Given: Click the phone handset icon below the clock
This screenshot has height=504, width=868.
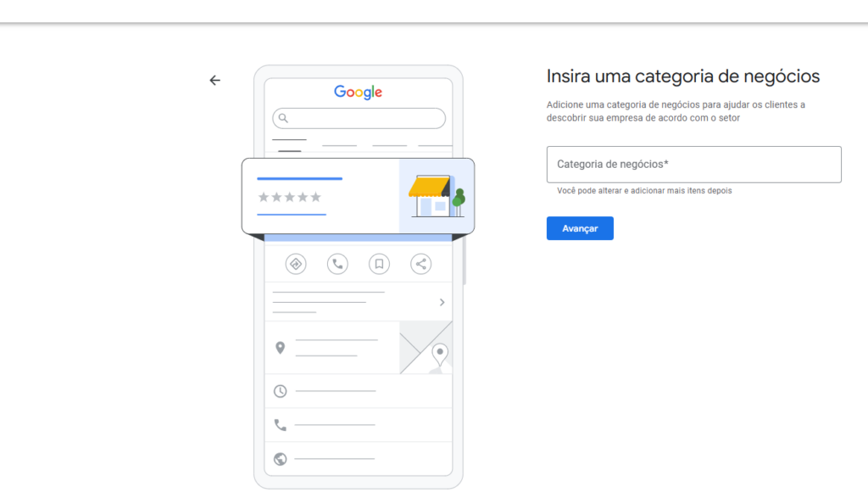Looking at the screenshot, I should [x=281, y=425].
